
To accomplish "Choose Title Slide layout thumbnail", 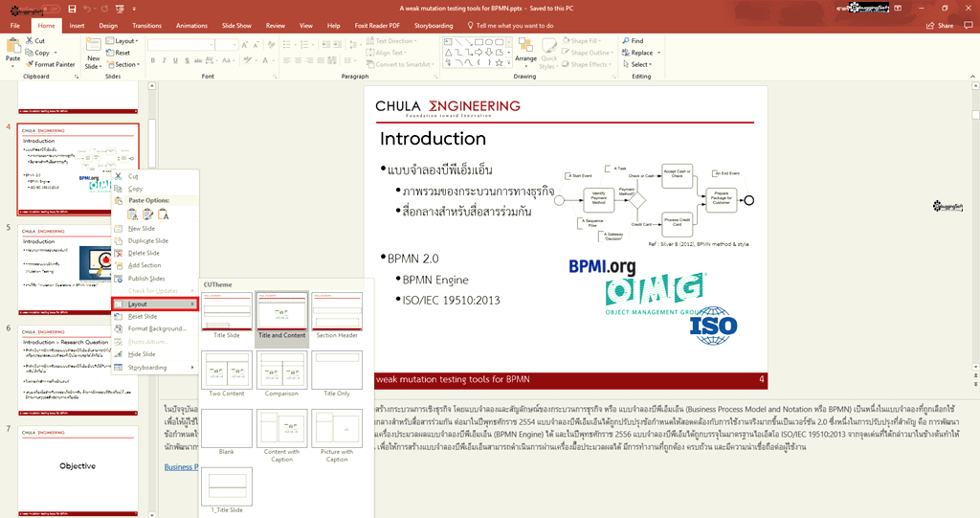I will tap(227, 316).
